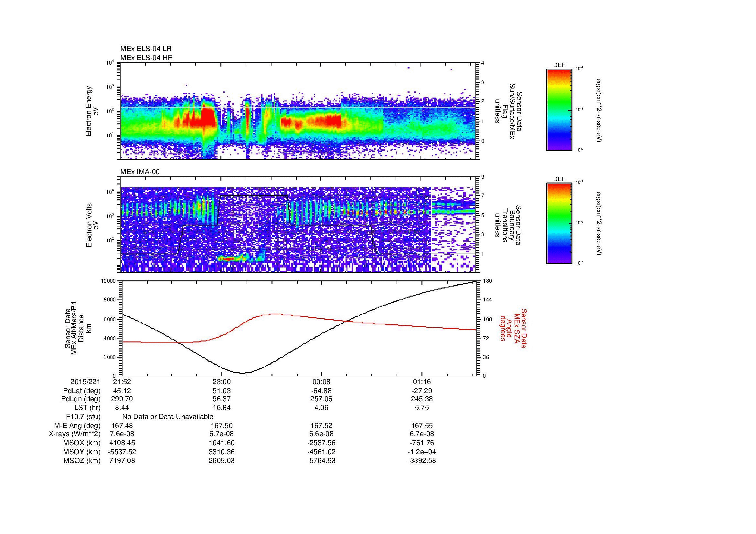Click PdLat value '-64.88'
Image resolution: width=756 pixels, height=534 pixels.
coord(321,391)
